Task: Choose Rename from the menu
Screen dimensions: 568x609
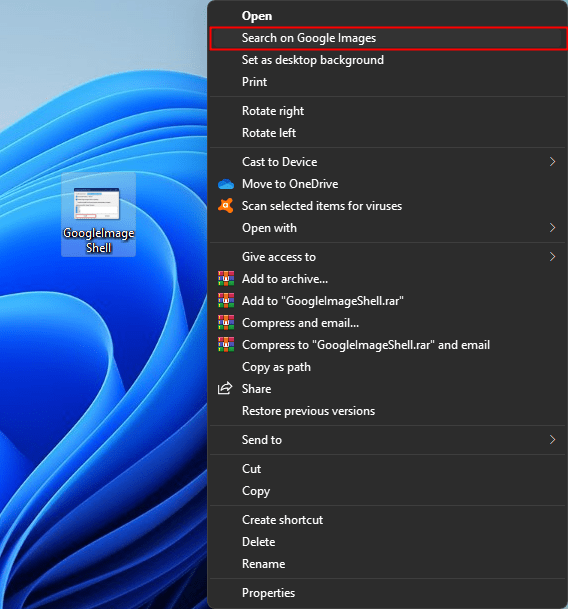Action: tap(387, 564)
